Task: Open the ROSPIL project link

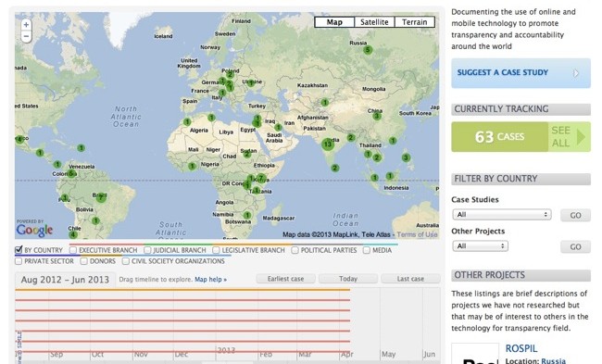Action: (x=521, y=348)
